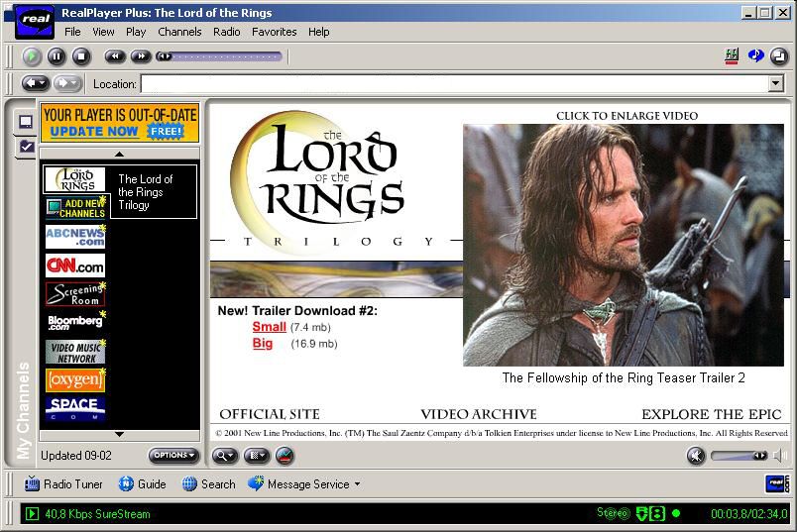Click the zoom magnifier icon below the video
This screenshot has height=532, width=797.
[225, 456]
